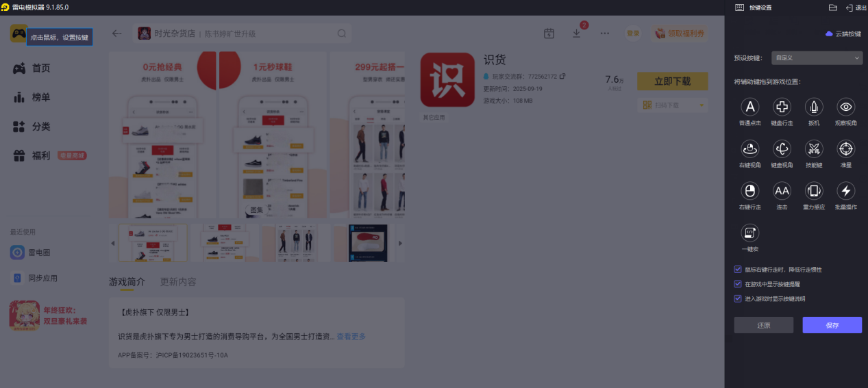This screenshot has height=388, width=868.
Task: Open the downloads icon with badge
Action: (x=578, y=32)
